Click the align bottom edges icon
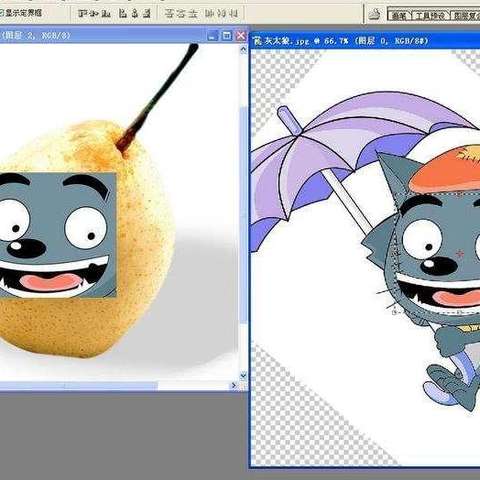This screenshot has height=480, width=480. 106,13
